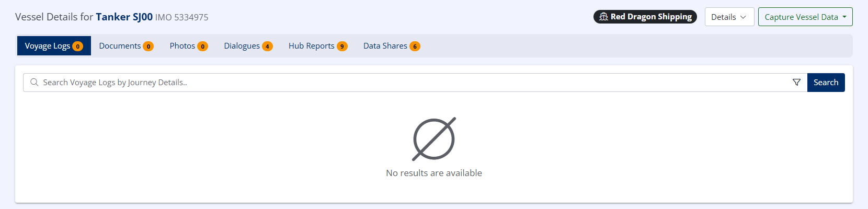Image resolution: width=868 pixels, height=209 pixels.
Task: Click the Hub Reports count badge showing 9
Action: [x=342, y=47]
